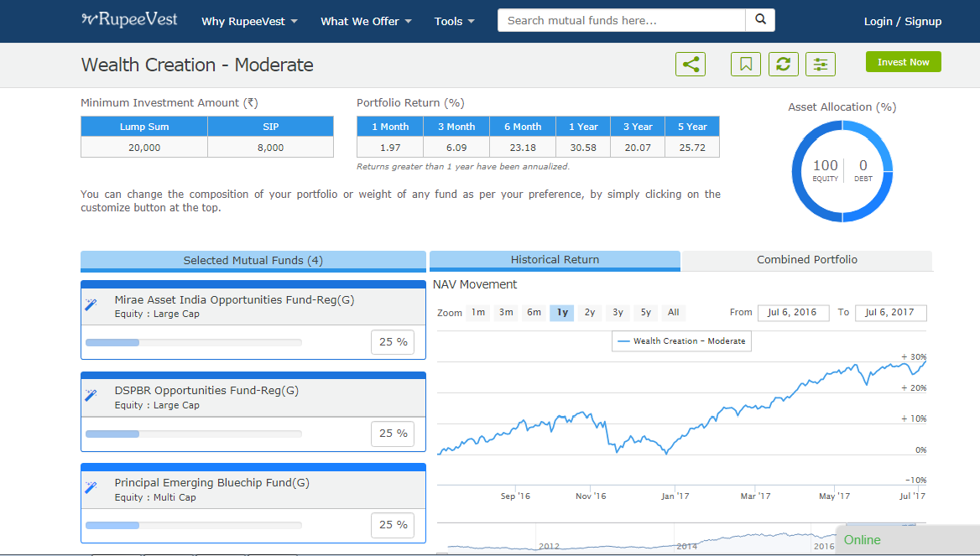The width and height of the screenshot is (980, 556).
Task: Click the Mirae Asset India Opportunities fund name
Action: (x=234, y=300)
